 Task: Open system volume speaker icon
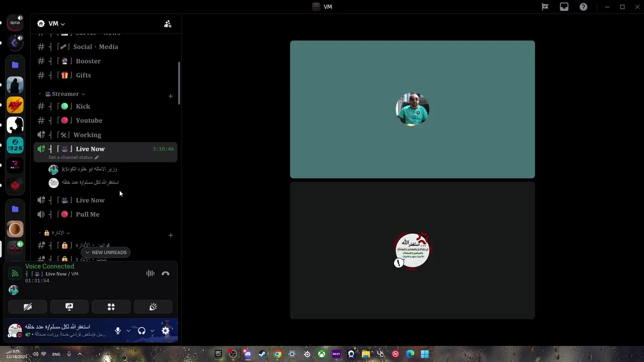click(35, 354)
